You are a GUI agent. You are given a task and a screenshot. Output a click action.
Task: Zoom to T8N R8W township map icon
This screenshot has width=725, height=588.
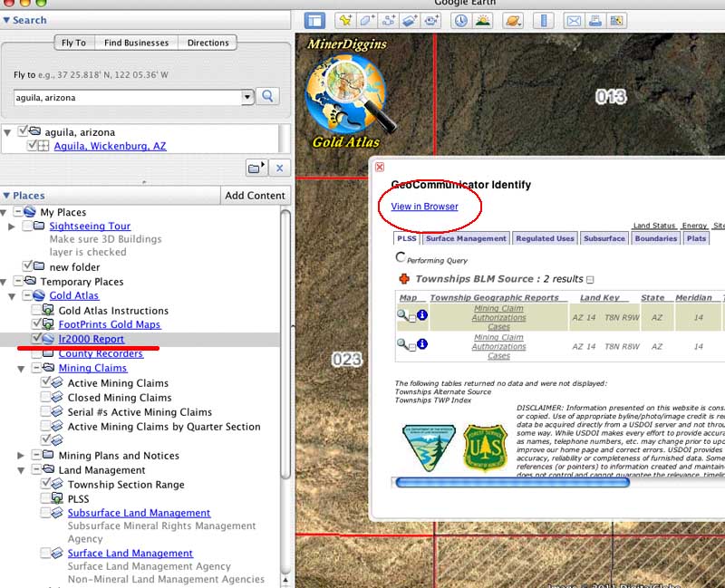click(x=402, y=344)
